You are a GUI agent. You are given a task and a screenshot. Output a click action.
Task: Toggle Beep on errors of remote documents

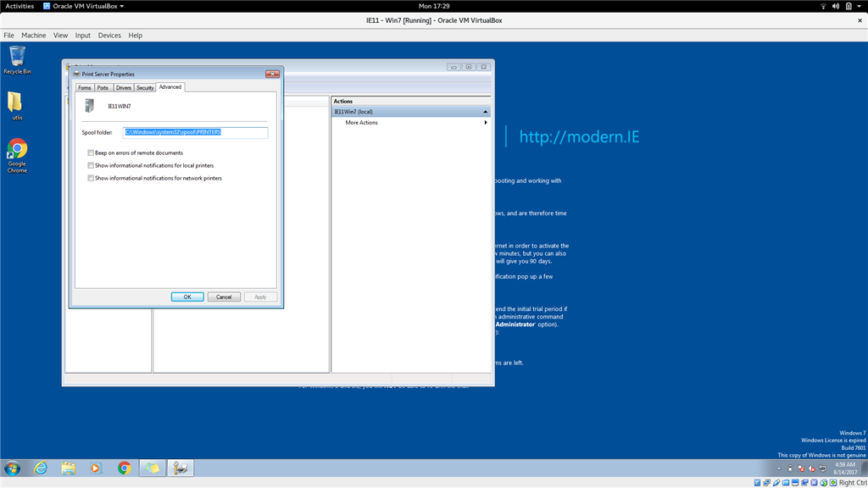pos(91,152)
